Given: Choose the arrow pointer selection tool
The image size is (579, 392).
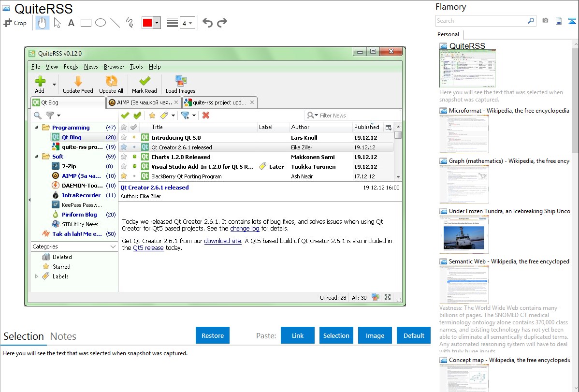Looking at the screenshot, I should [57, 23].
